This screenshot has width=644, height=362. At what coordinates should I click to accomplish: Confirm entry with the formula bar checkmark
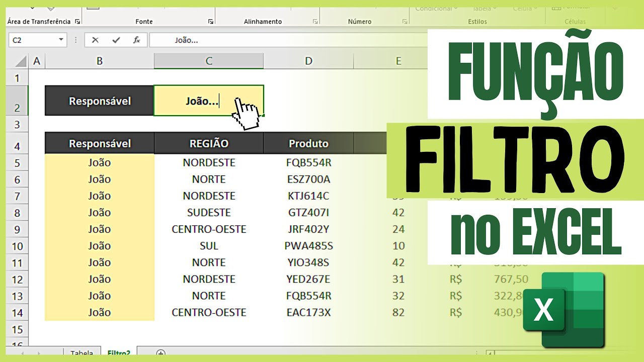pos(116,40)
